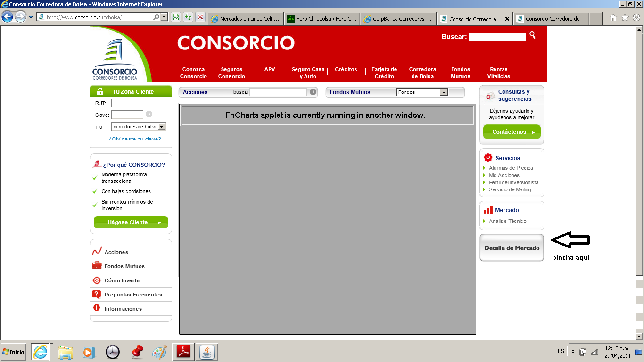
Task: Open the Tarjeta de Crédito menu
Action: [384, 73]
